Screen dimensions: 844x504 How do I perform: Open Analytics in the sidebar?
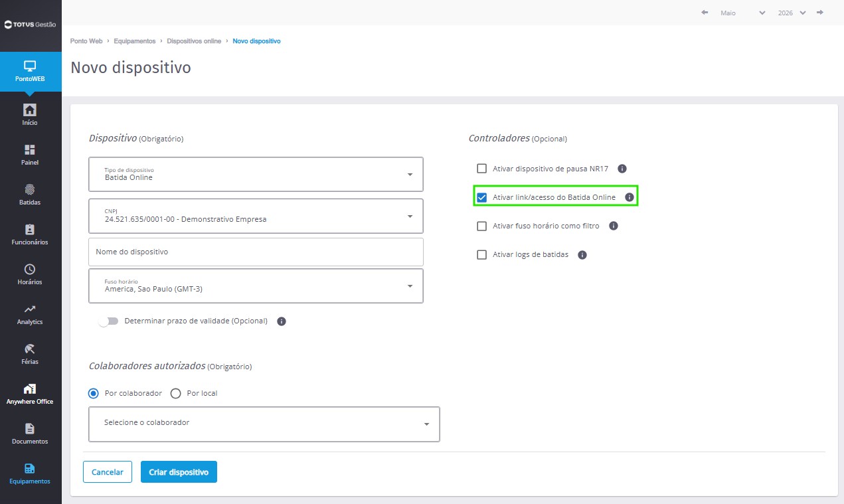coord(30,313)
